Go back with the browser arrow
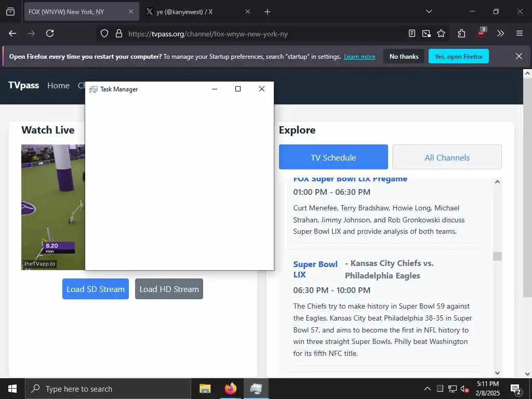 pyautogui.click(x=12, y=33)
